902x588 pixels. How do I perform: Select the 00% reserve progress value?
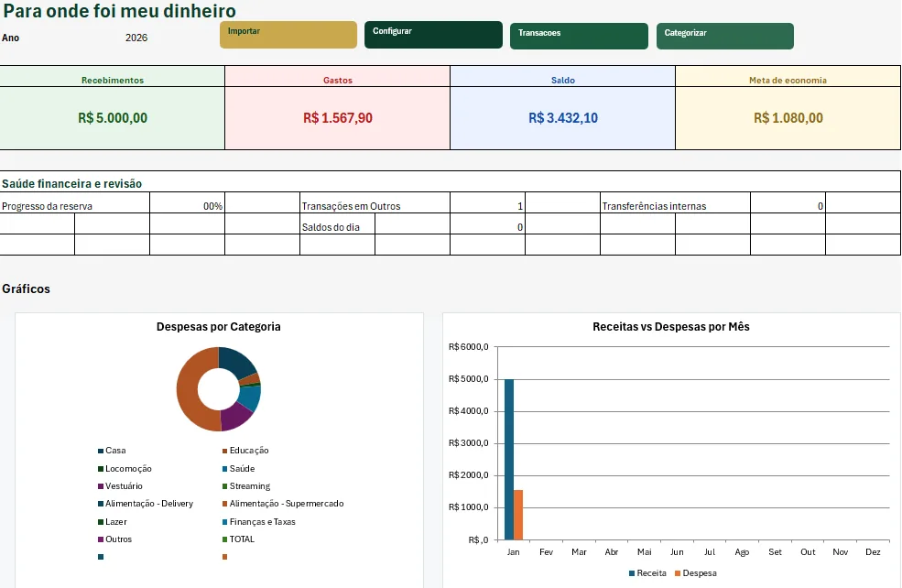click(x=212, y=206)
